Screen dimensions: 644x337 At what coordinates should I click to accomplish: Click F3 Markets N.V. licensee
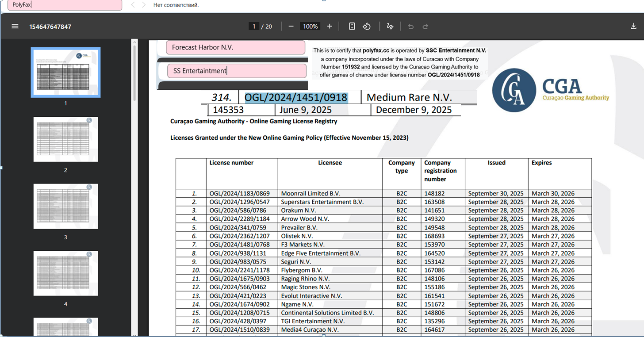coord(303,245)
